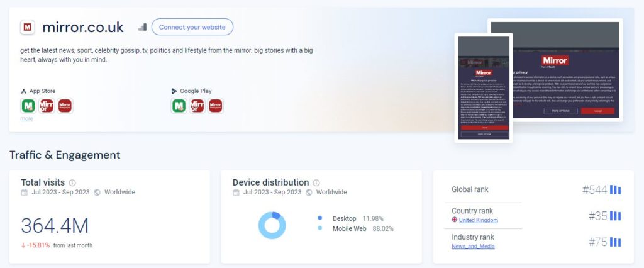Open the second Mirror app under Google Play
Image resolution: width=644 pixels, height=268 pixels.
click(197, 106)
